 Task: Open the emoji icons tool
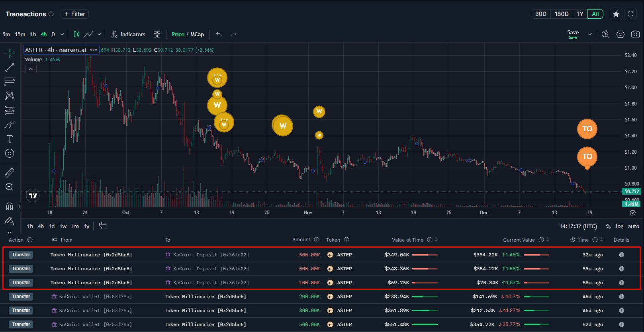[10, 153]
